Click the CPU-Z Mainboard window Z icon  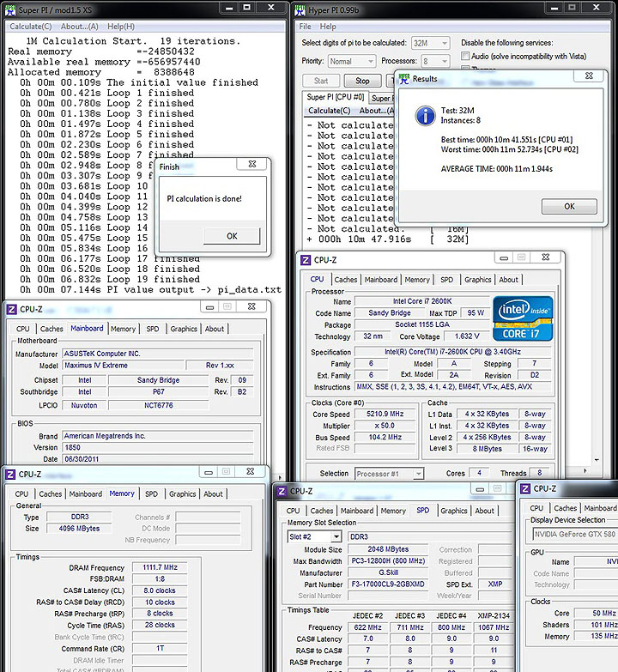(12, 309)
